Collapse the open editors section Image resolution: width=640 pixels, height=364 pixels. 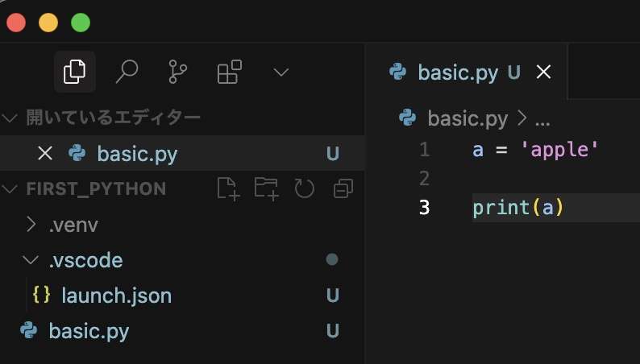10,118
